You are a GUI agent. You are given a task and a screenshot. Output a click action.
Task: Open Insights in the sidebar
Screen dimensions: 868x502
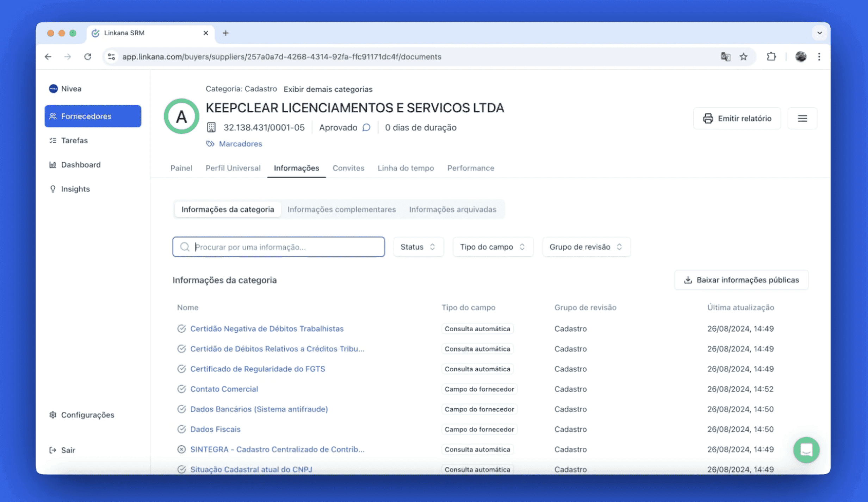(x=69, y=189)
